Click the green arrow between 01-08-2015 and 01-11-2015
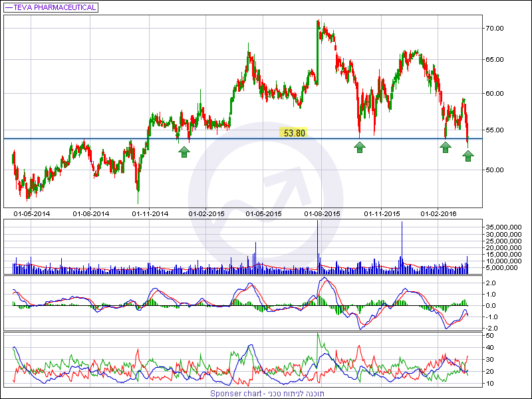 click(360, 147)
